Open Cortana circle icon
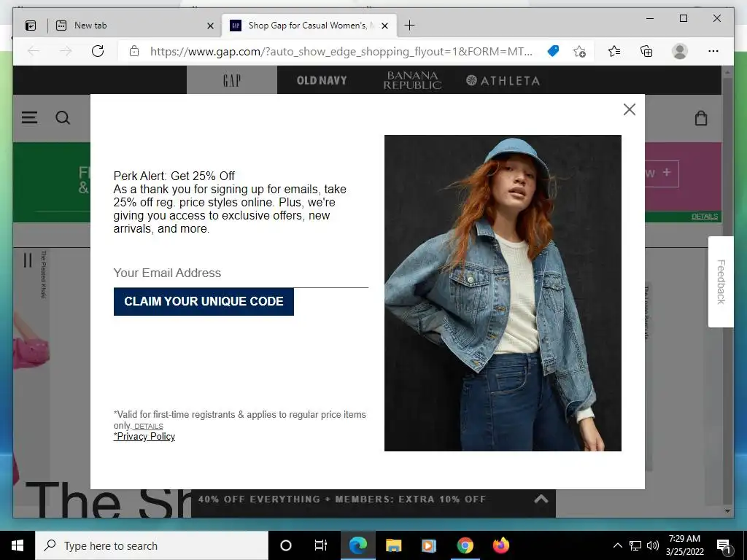The width and height of the screenshot is (747, 560). (286, 545)
